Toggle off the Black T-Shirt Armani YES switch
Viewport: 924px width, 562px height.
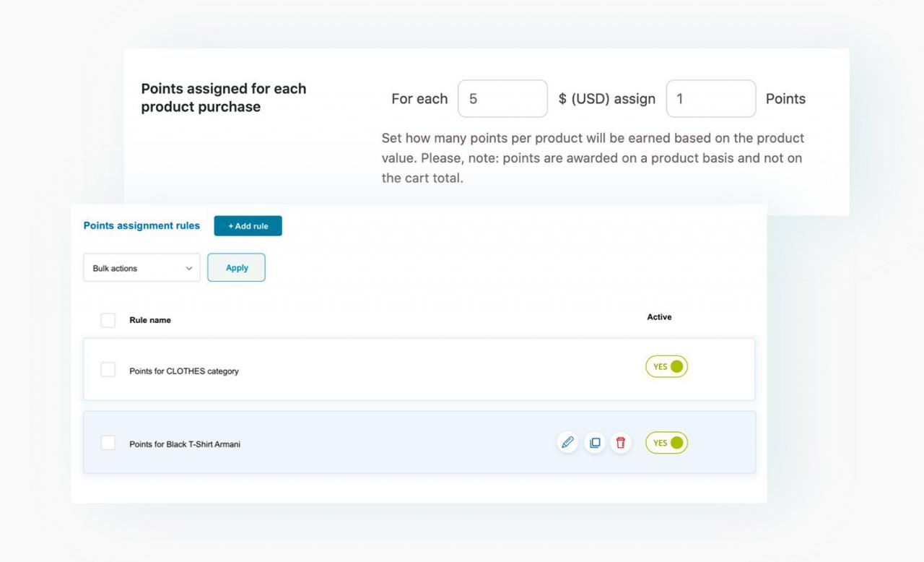(666, 443)
